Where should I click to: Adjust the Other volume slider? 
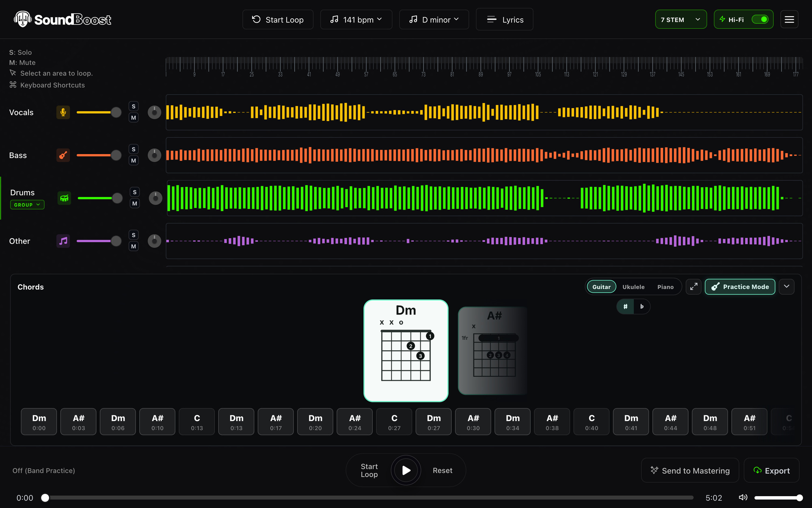[99, 241]
